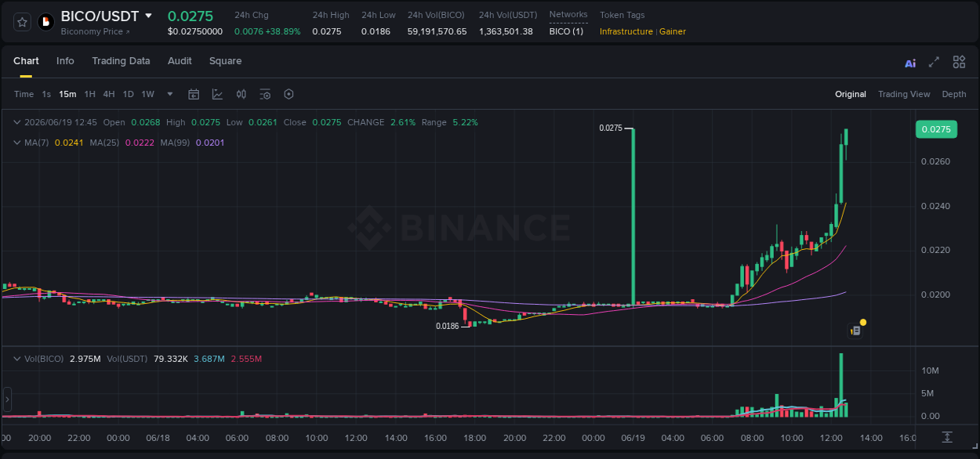Open the hexagon chart settings icon
This screenshot has width=980, height=459.
coord(289,94)
